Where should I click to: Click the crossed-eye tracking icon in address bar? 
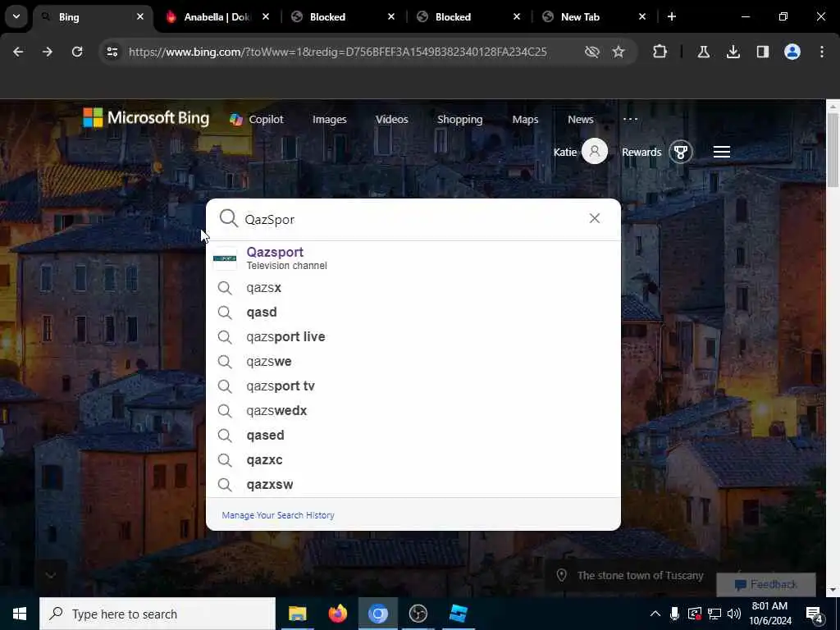pos(592,52)
